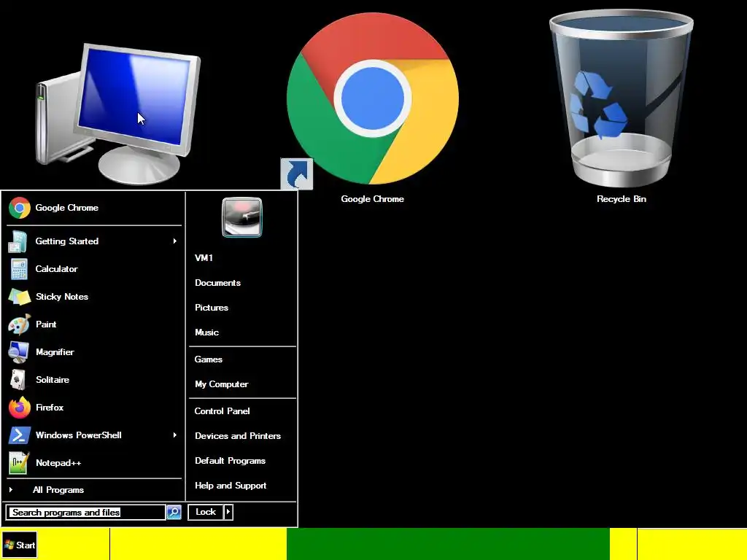Focus the Search programs and files box

tap(86, 513)
